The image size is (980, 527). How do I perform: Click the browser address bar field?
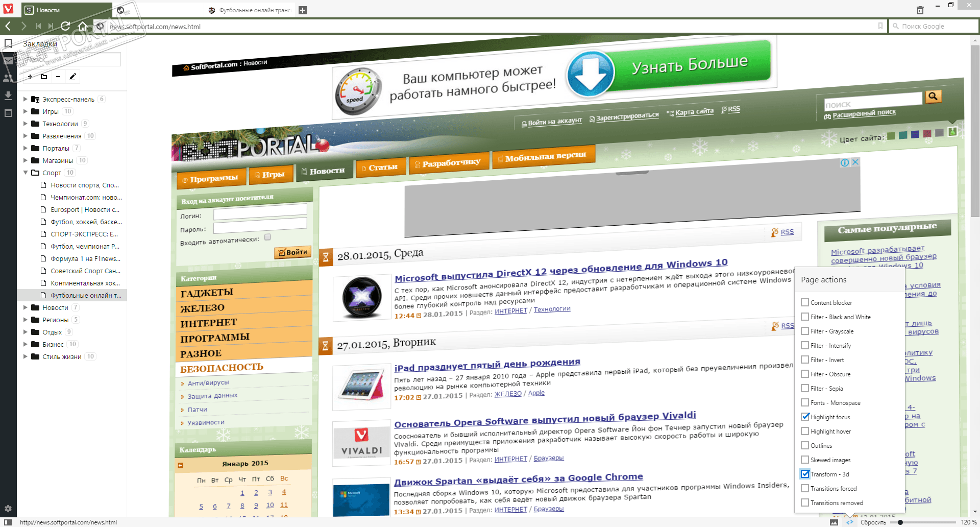491,26
